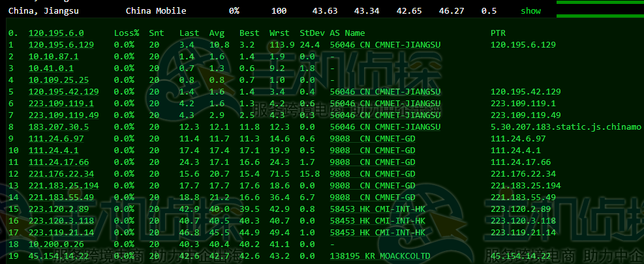The width and height of the screenshot is (644, 264).
Task: Click the hop 15 "58453 HK CMI-INT-HK" AS name
Action: point(377,209)
